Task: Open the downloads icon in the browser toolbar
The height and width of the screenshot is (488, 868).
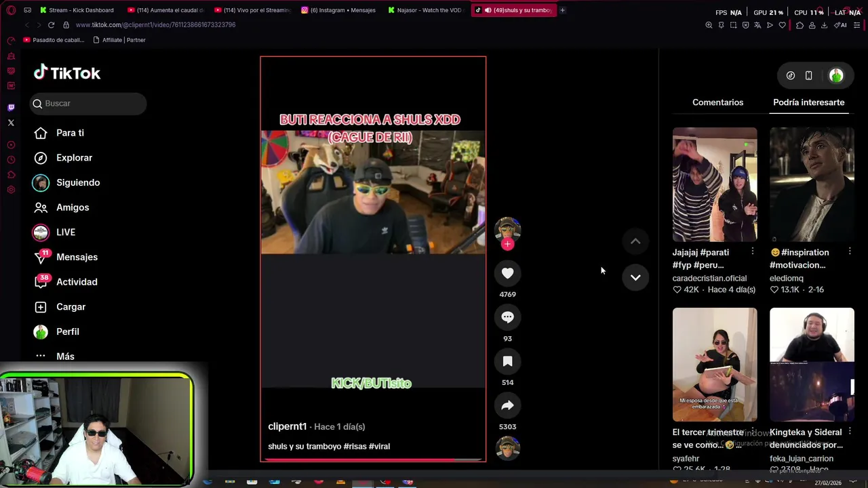Action: [x=824, y=25]
